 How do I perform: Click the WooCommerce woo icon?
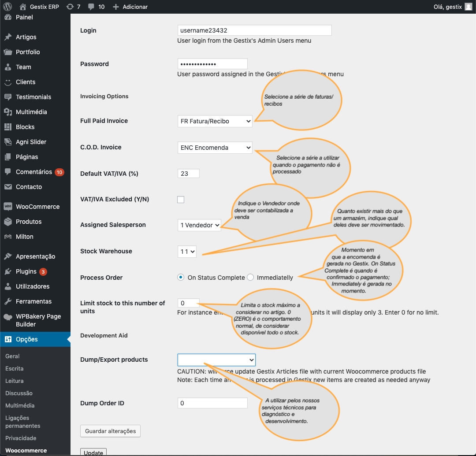8,207
